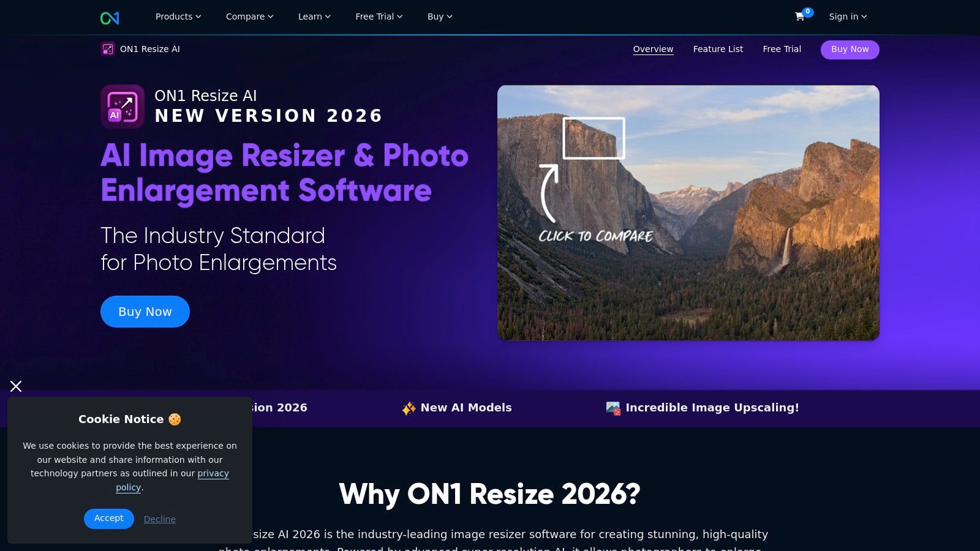Click the picture icon beside Incredible Image Upscaling

click(x=612, y=407)
